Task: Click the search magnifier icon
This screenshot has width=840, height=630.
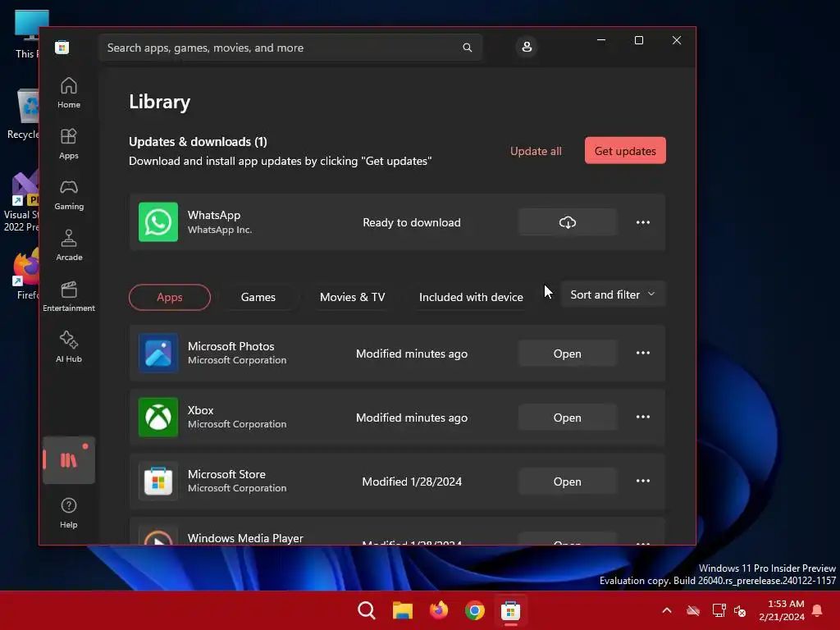Action: pyautogui.click(x=467, y=48)
